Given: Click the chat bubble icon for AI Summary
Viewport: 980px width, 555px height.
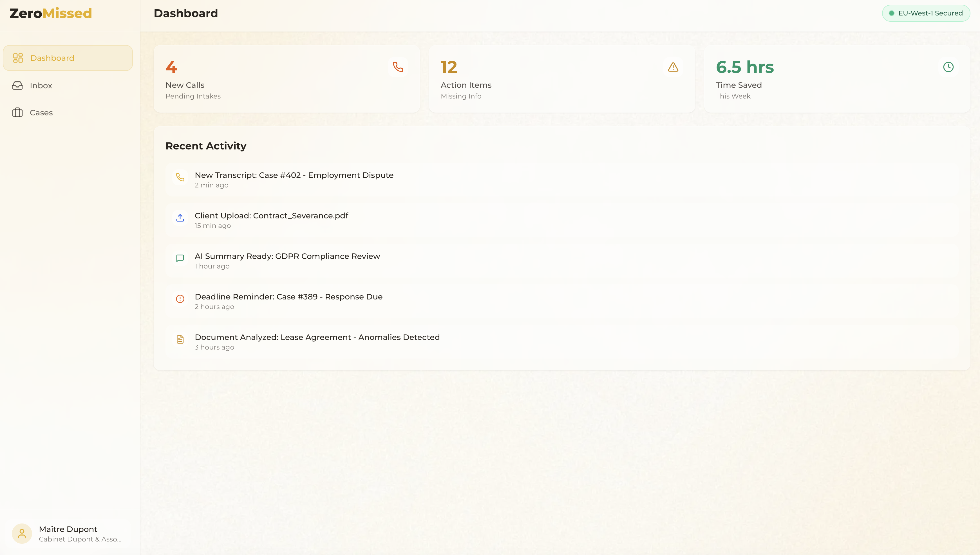Looking at the screenshot, I should pos(180,258).
